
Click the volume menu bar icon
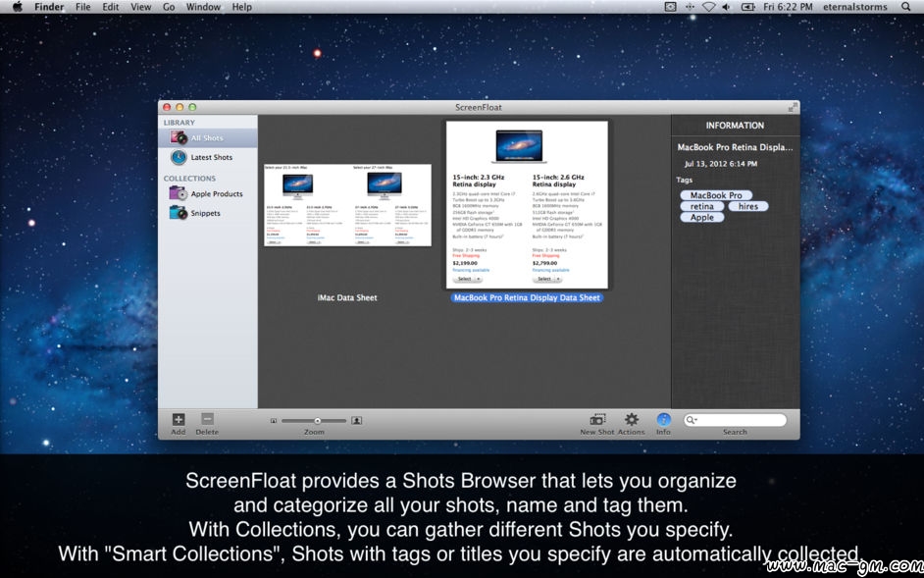[726, 7]
